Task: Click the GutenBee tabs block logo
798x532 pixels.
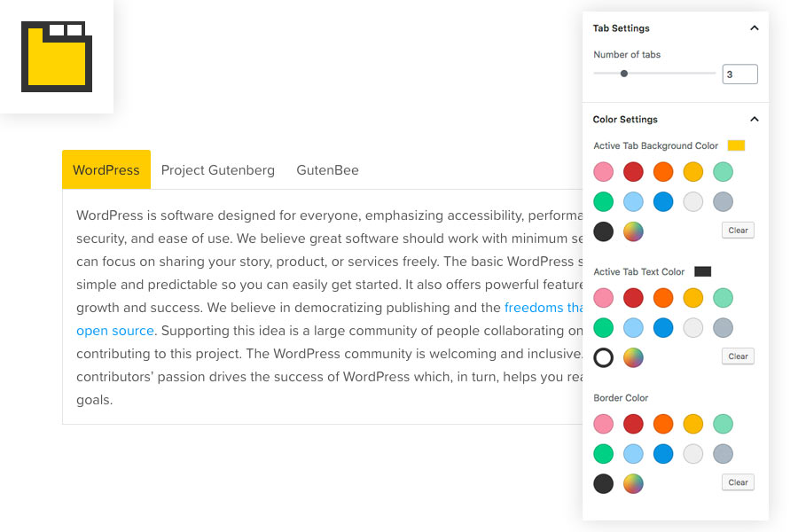Action: (x=55, y=55)
